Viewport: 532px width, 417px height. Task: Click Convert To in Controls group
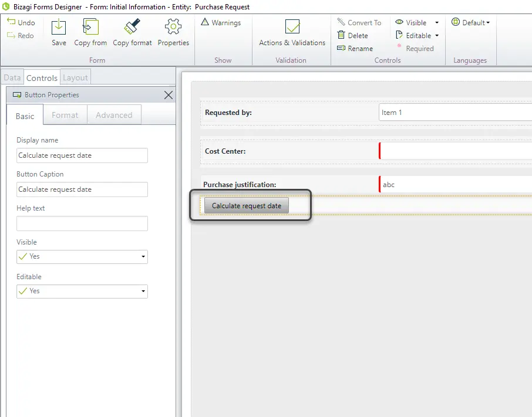(359, 22)
